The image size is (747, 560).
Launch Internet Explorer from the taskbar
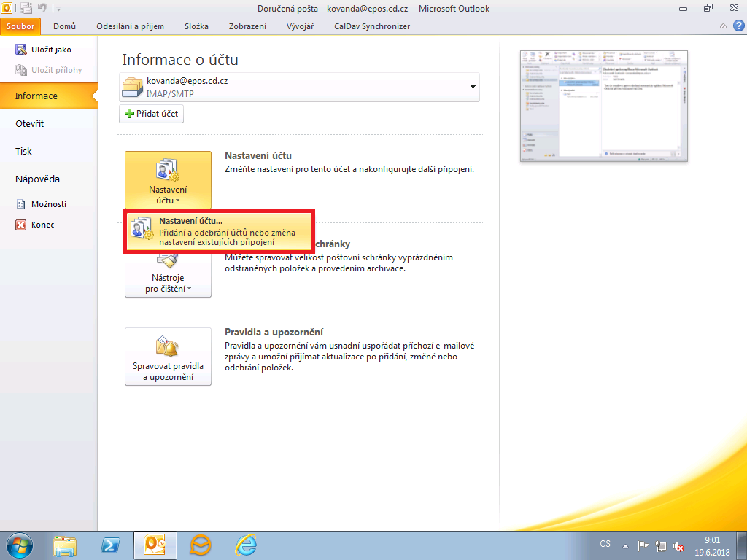(x=246, y=545)
